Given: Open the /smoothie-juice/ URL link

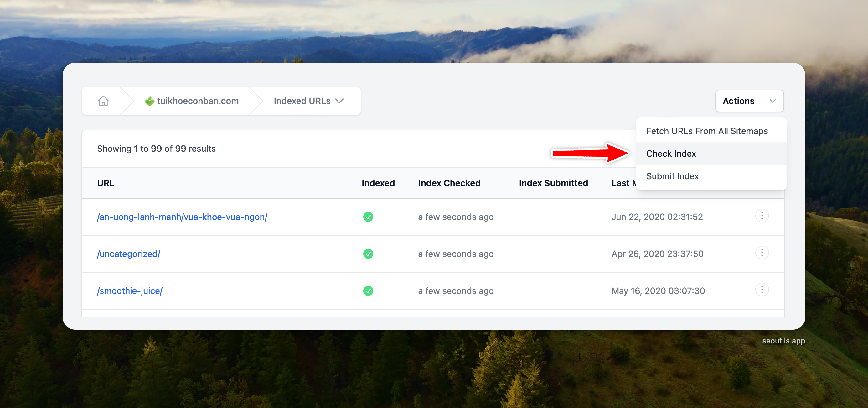Looking at the screenshot, I should pyautogui.click(x=130, y=291).
